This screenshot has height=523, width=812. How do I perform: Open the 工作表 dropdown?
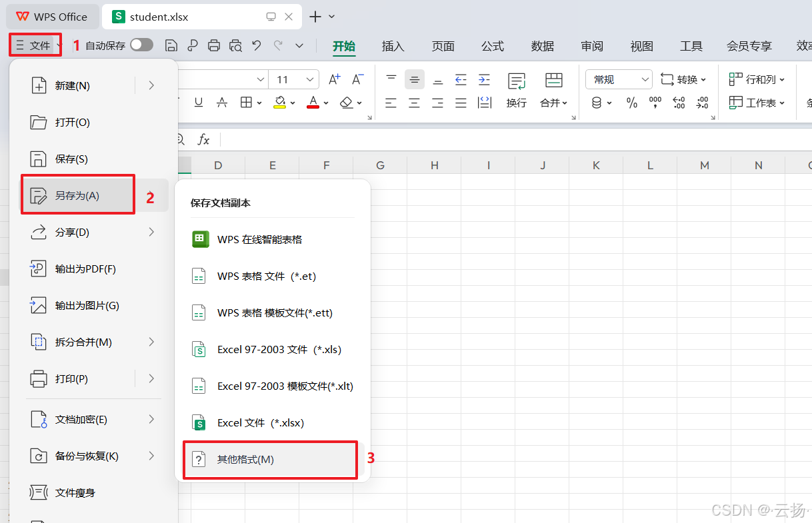[757, 103]
